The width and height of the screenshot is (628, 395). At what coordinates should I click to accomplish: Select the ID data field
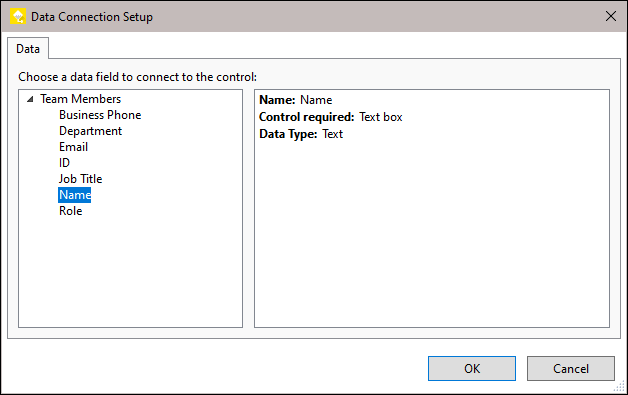(64, 163)
